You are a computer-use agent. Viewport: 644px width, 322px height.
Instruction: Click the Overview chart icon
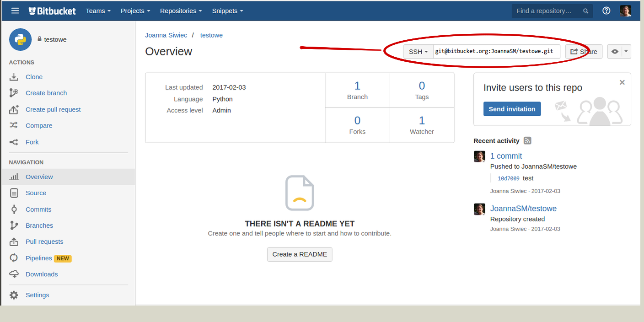pyautogui.click(x=14, y=177)
